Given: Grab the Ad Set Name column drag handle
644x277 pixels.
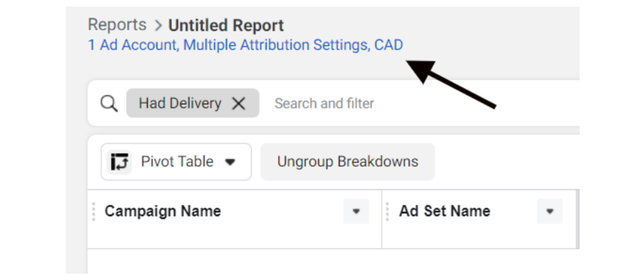Looking at the screenshot, I should tap(388, 211).
